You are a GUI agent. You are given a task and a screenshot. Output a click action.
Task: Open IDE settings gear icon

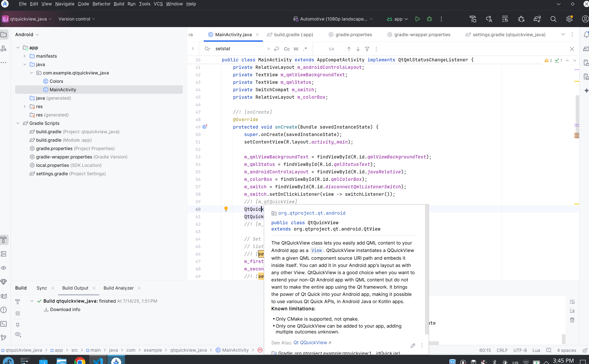(569, 19)
